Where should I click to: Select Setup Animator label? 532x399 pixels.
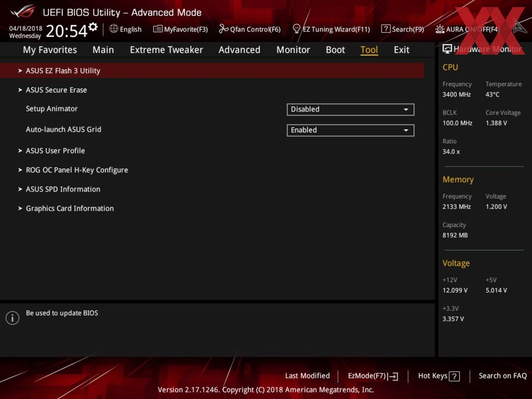tap(52, 109)
